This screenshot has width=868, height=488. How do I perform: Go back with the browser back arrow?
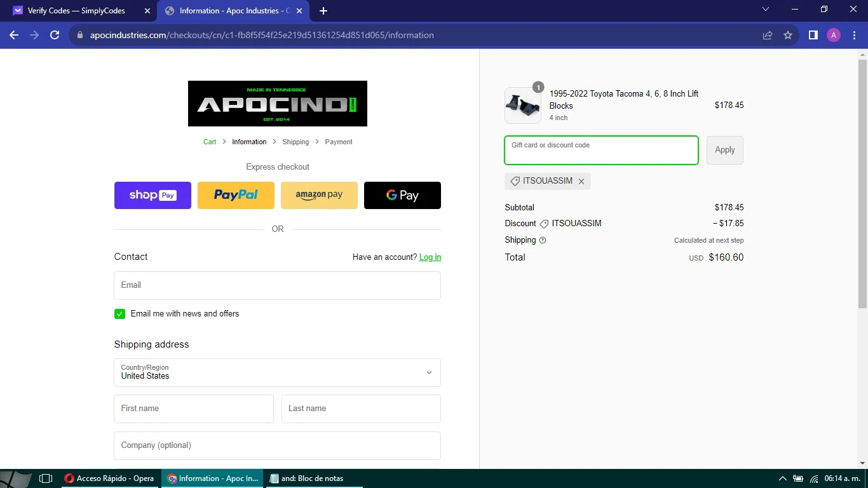(14, 35)
